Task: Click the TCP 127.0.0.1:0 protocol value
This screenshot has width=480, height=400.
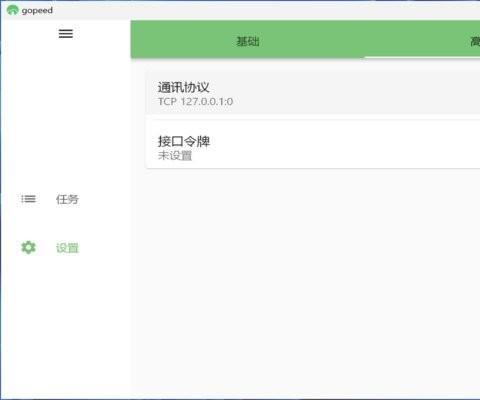Action: (195, 102)
